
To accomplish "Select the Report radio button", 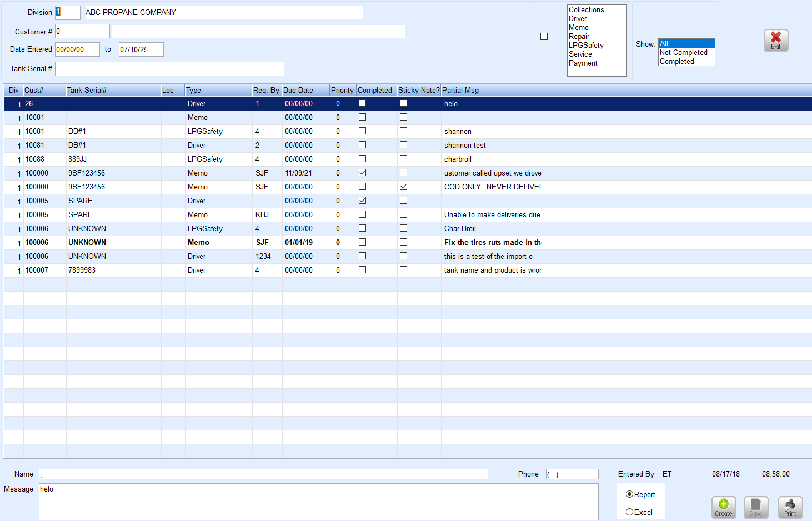I will (629, 494).
